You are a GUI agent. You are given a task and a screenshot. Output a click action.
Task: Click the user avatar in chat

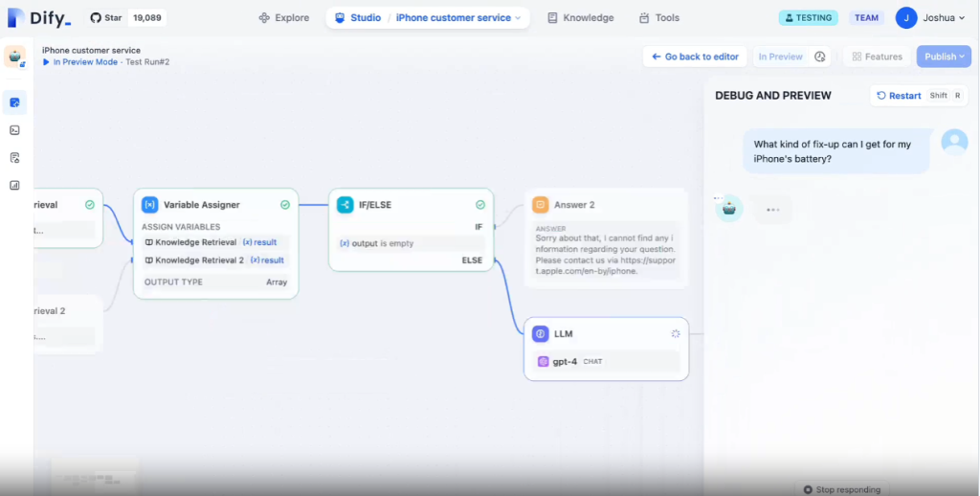pos(954,143)
